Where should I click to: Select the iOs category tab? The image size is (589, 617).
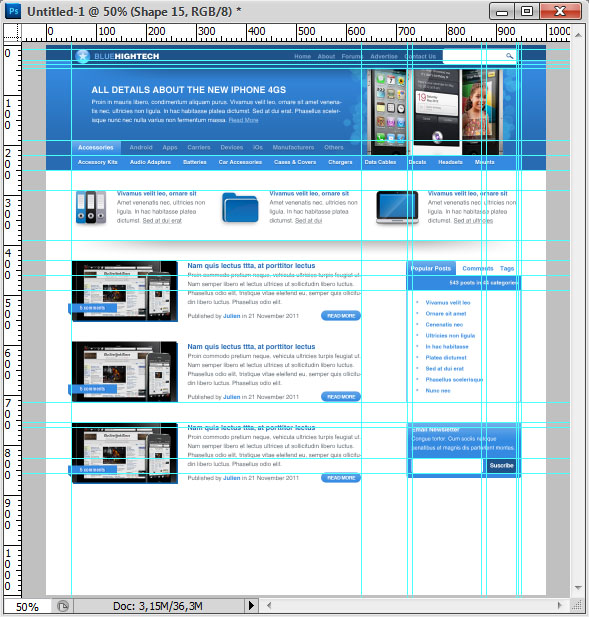click(258, 148)
